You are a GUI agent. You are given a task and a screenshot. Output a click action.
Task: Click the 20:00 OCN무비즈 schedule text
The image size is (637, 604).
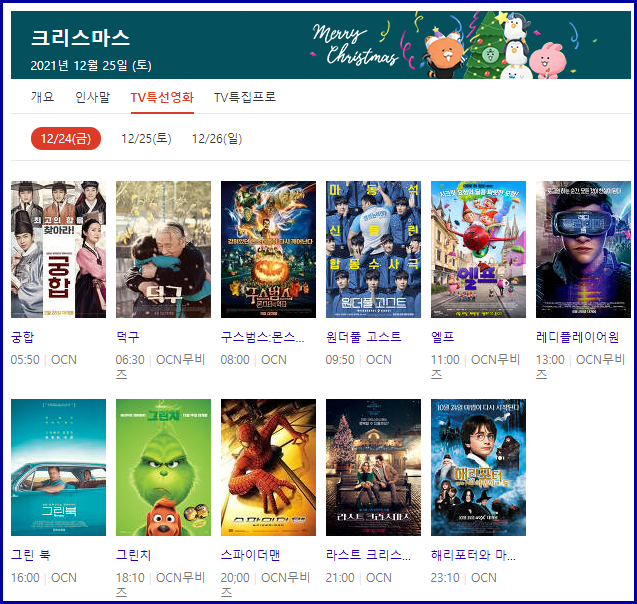[266, 585]
